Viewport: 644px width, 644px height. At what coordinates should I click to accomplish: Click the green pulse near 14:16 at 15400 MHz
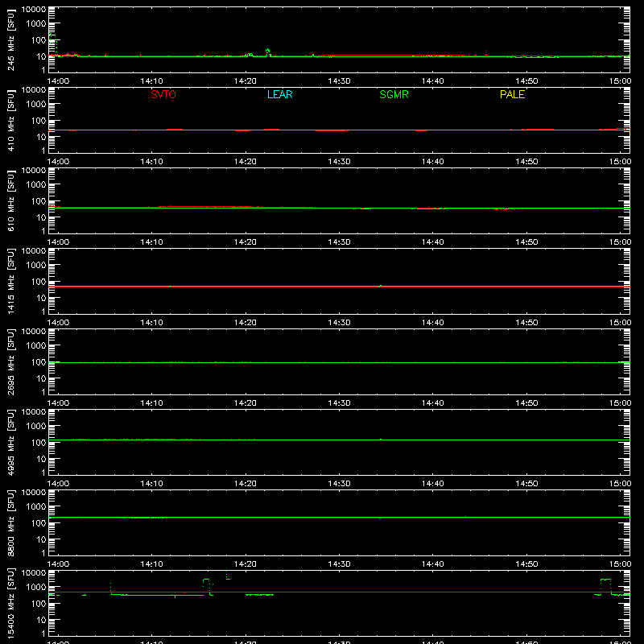[207, 587]
